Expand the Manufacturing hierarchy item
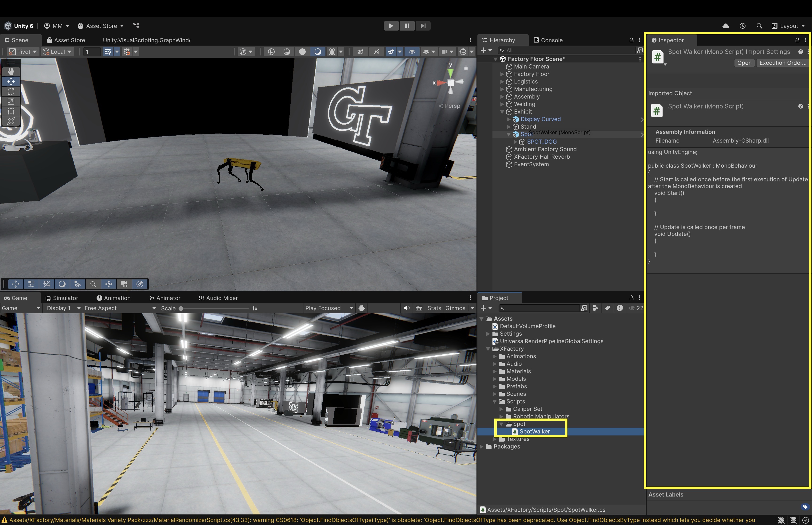This screenshot has width=812, height=525. click(502, 89)
